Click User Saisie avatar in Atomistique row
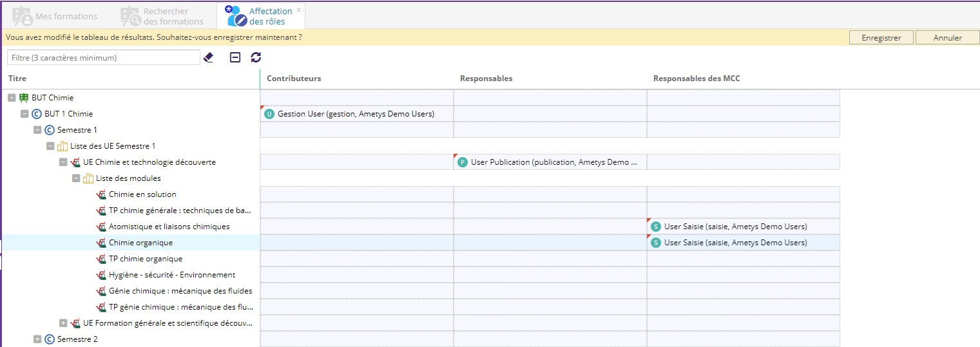The image size is (980, 347). [x=656, y=227]
